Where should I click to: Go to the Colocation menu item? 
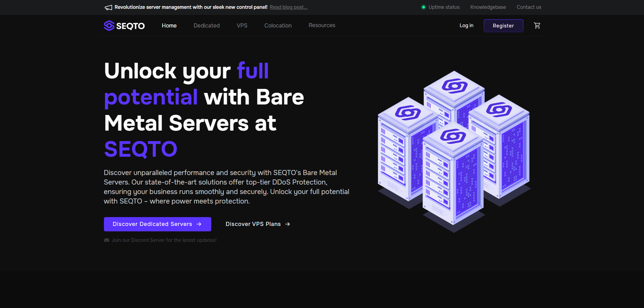click(x=278, y=26)
